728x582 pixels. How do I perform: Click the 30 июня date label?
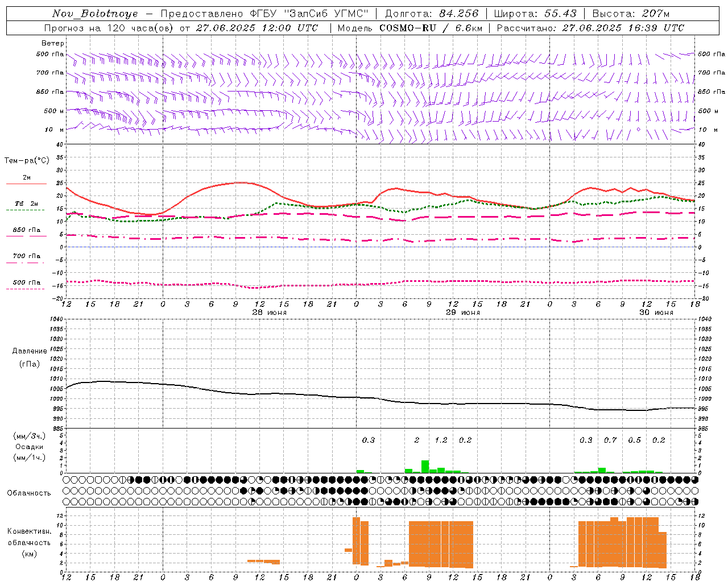(x=656, y=313)
